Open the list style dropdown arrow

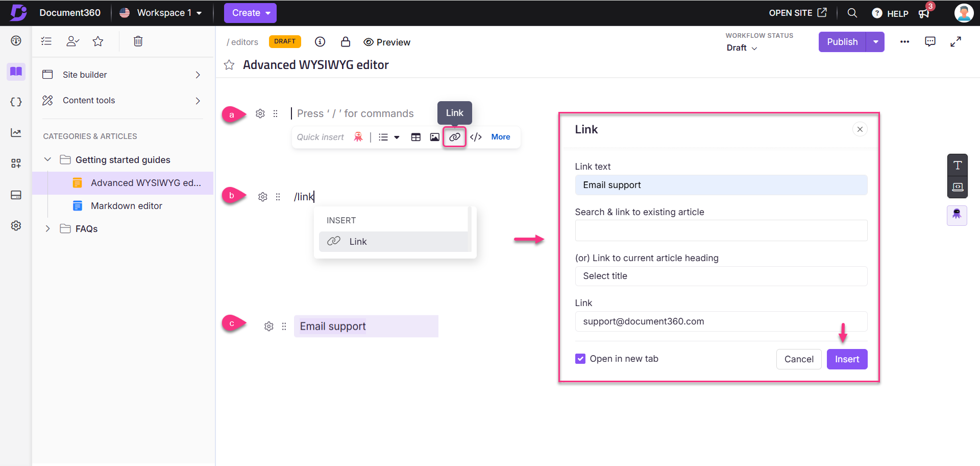tap(397, 137)
